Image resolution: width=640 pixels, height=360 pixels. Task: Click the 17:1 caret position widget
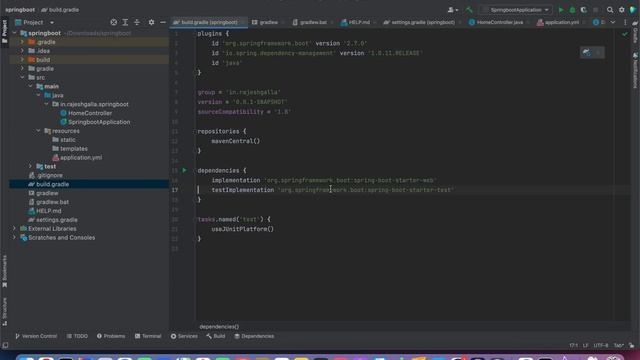tap(573, 345)
